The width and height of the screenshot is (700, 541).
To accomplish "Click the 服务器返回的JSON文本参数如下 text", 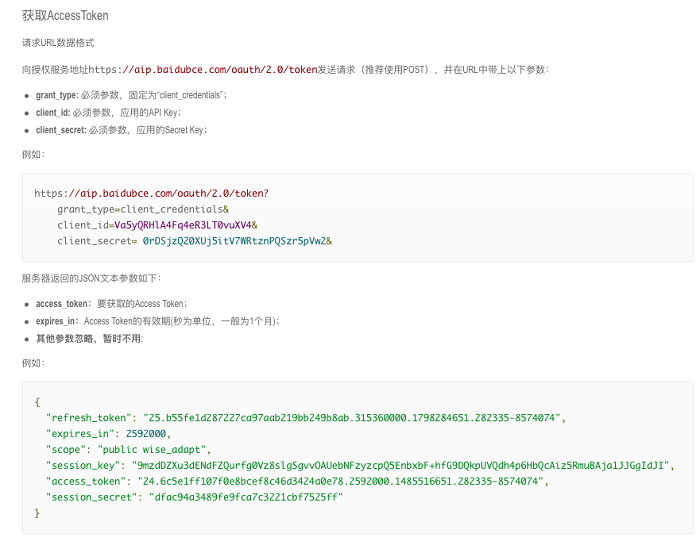I will pyautogui.click(x=90, y=278).
